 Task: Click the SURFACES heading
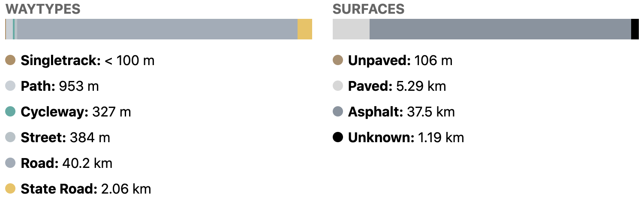click(x=368, y=9)
